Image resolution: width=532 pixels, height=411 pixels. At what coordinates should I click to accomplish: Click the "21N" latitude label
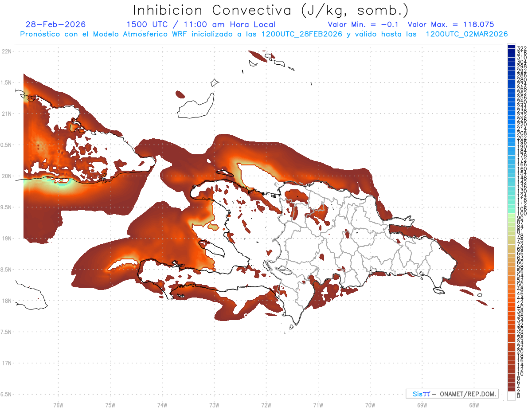pos(7,114)
